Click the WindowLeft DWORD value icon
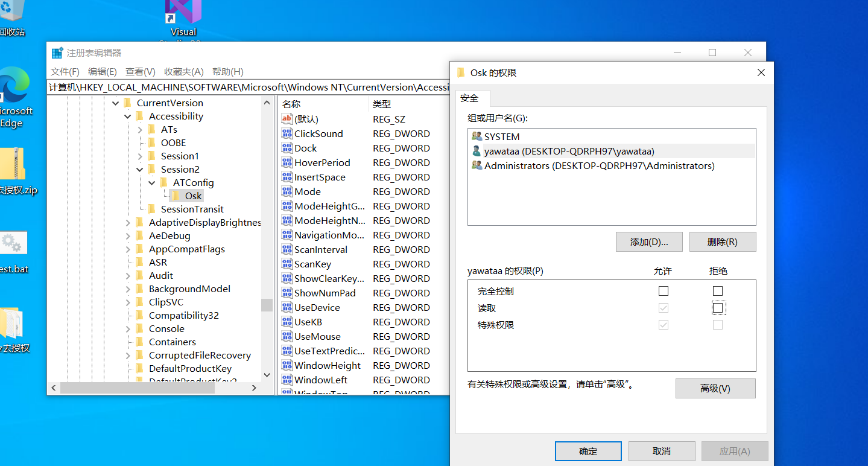Viewport: 868px width, 466px height. (x=287, y=380)
